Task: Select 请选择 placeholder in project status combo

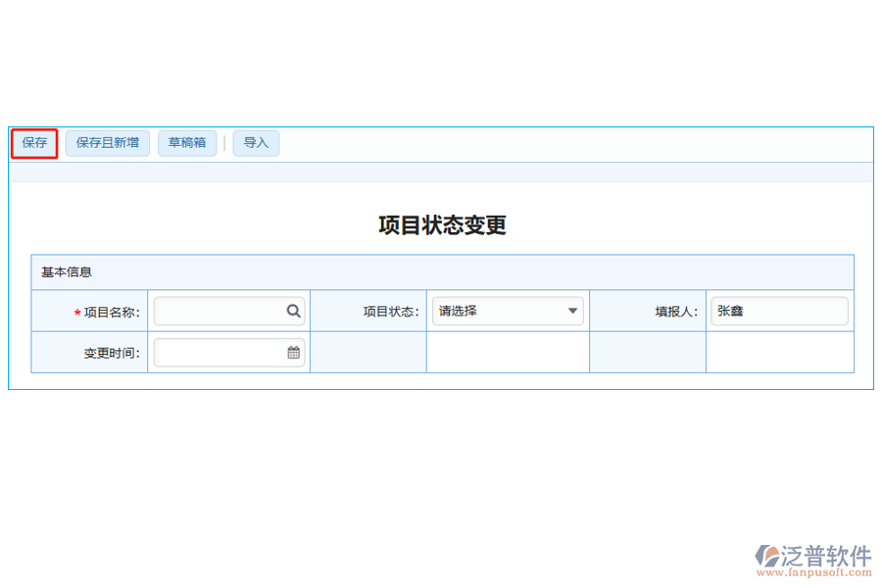Action: coord(461,311)
